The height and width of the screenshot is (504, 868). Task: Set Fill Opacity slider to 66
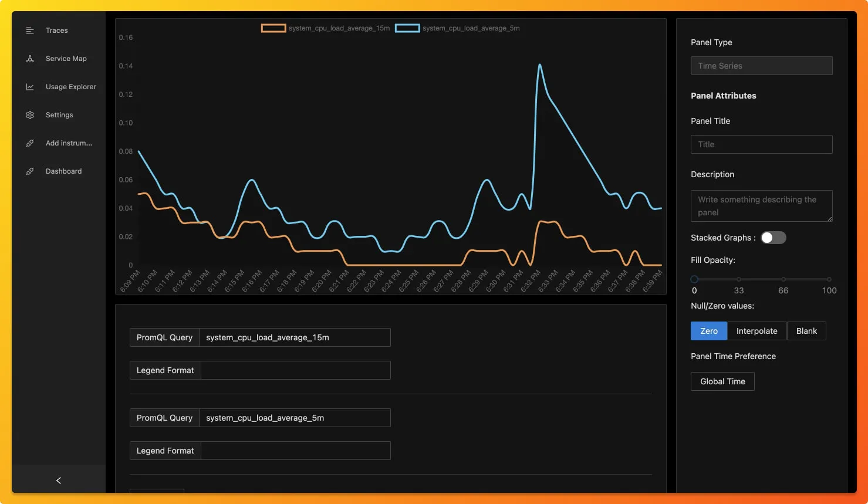click(783, 279)
